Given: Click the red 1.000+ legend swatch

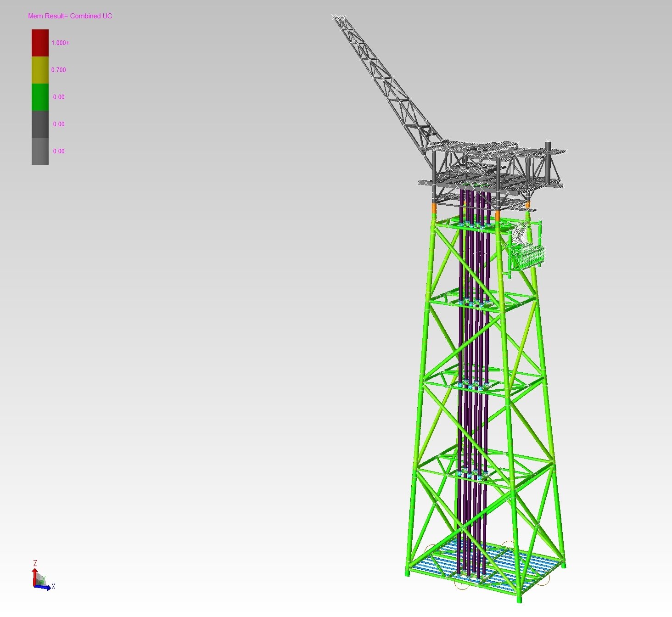Looking at the screenshot, I should pos(40,43).
